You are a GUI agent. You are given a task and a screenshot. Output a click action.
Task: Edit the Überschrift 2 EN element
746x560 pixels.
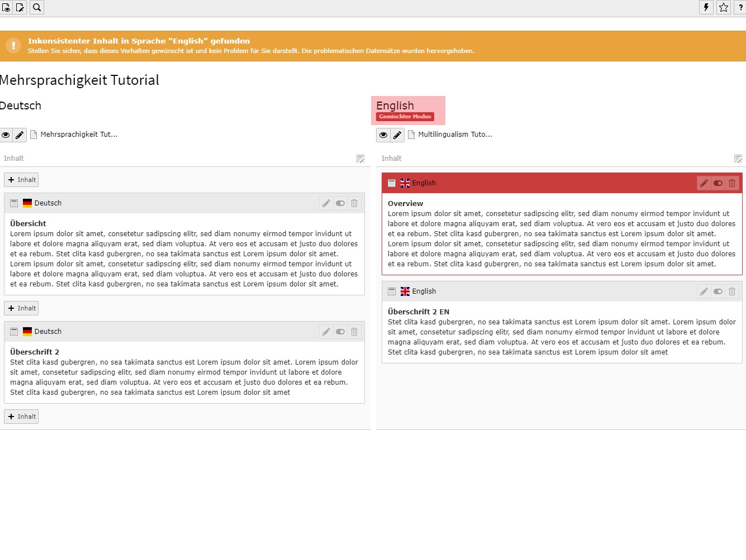pyautogui.click(x=704, y=291)
